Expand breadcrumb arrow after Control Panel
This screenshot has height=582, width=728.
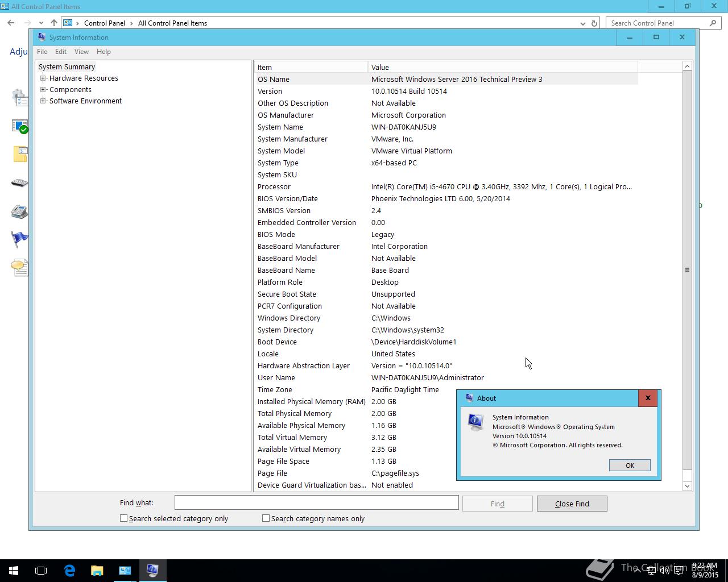tap(131, 23)
